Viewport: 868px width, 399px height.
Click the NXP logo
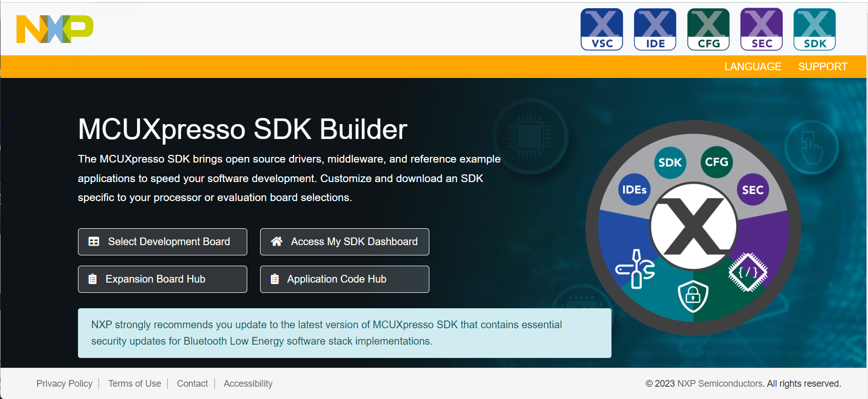click(x=55, y=29)
